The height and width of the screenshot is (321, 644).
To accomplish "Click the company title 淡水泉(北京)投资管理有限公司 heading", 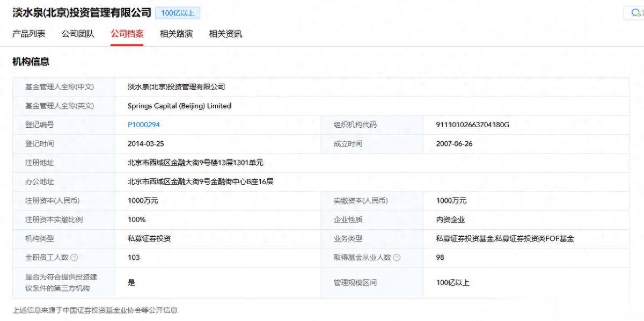I will (82, 12).
